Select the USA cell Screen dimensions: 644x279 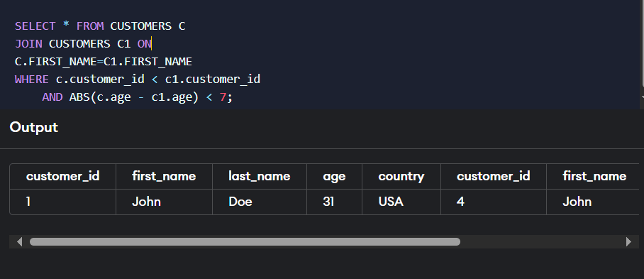click(401, 202)
